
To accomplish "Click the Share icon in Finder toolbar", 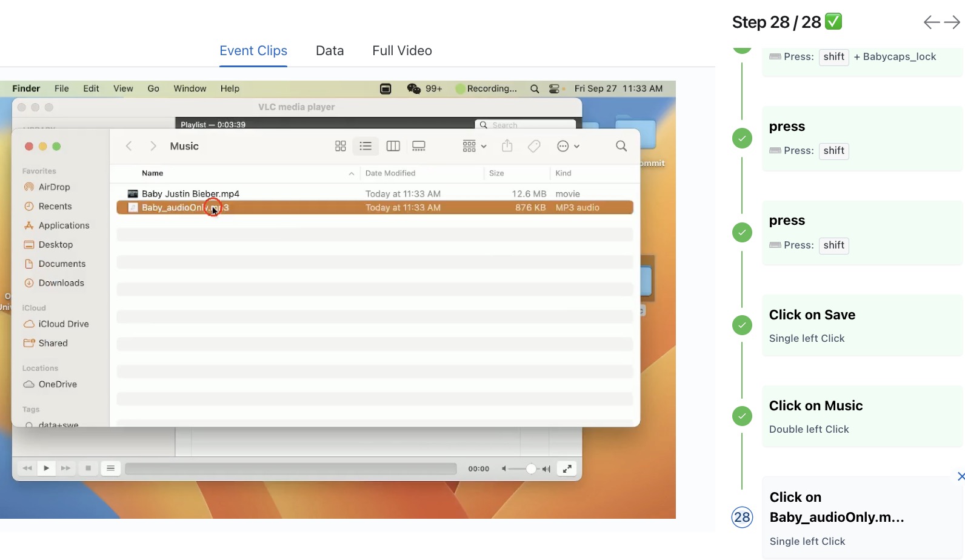I will (x=507, y=146).
